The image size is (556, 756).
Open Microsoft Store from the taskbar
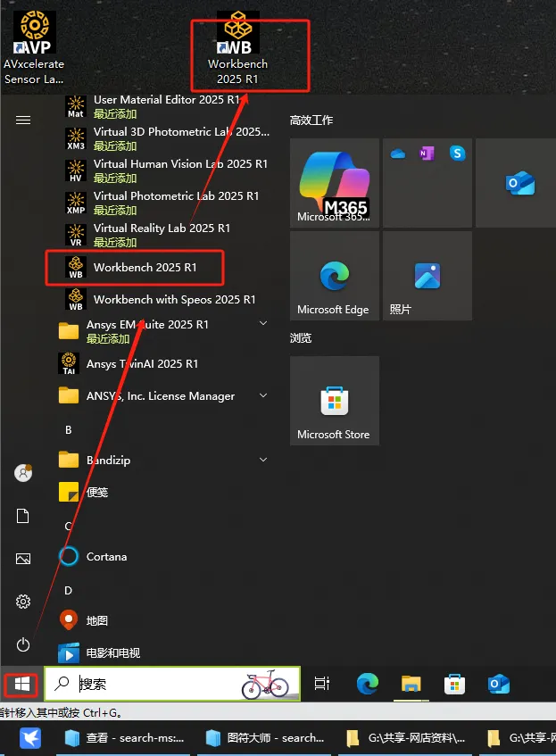454,684
